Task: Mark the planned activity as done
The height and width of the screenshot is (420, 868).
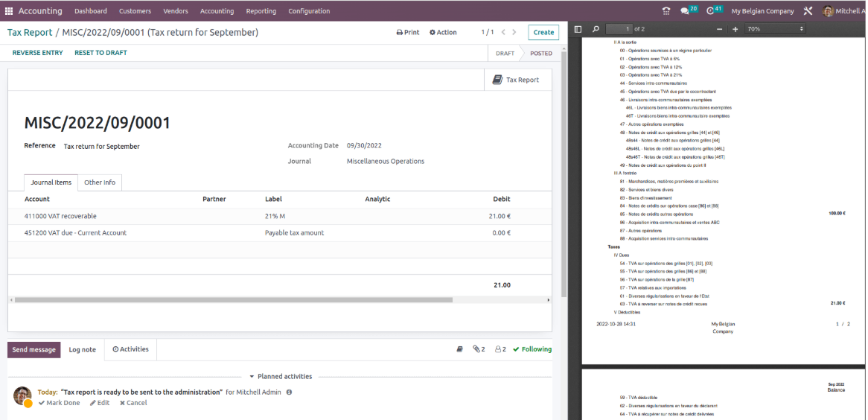Action: [59, 403]
